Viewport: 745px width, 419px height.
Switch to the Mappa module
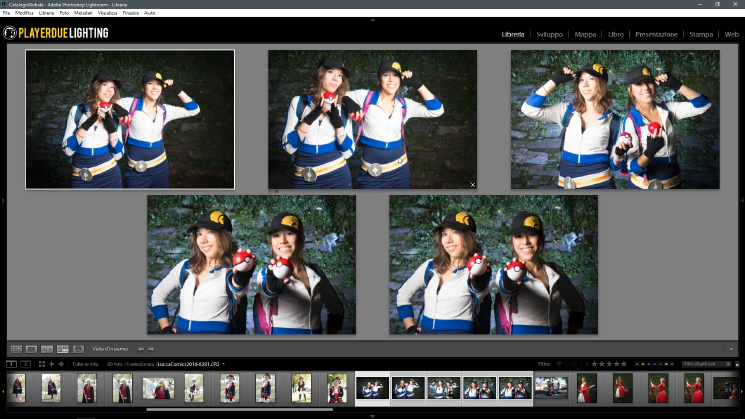point(585,34)
